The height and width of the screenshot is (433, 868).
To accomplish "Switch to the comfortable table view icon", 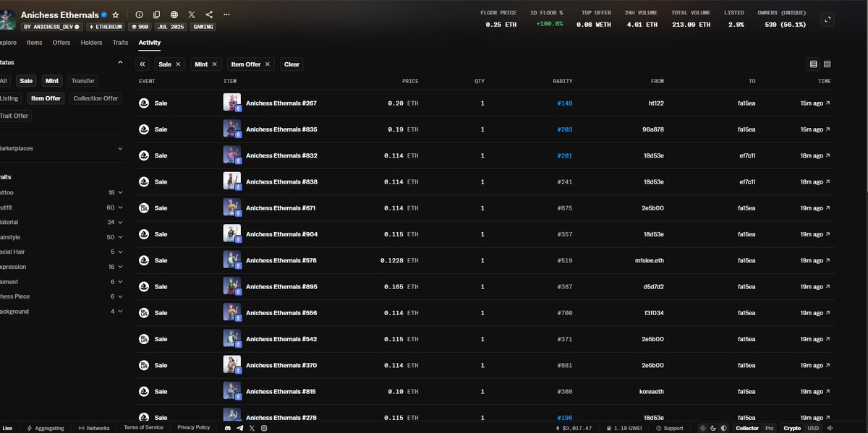I will 814,64.
